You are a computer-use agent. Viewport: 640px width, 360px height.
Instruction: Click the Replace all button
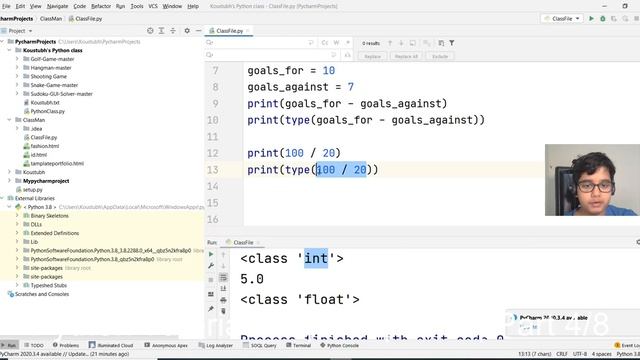(x=406, y=56)
